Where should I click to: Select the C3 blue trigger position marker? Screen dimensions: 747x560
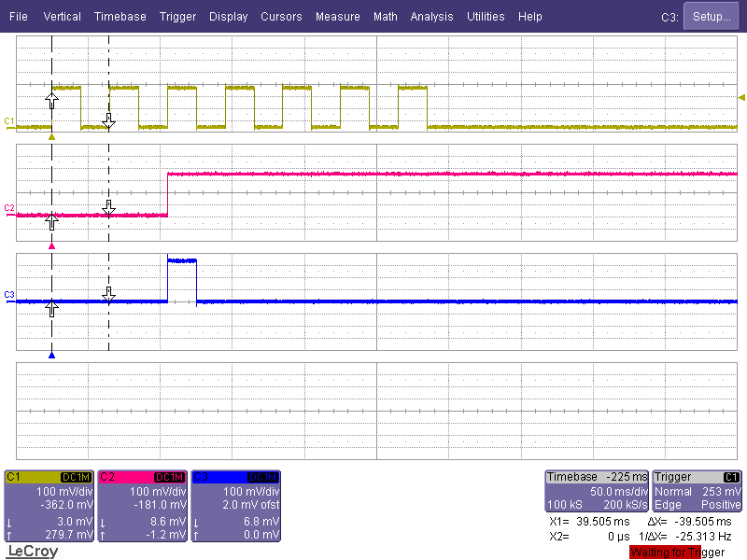(x=52, y=356)
